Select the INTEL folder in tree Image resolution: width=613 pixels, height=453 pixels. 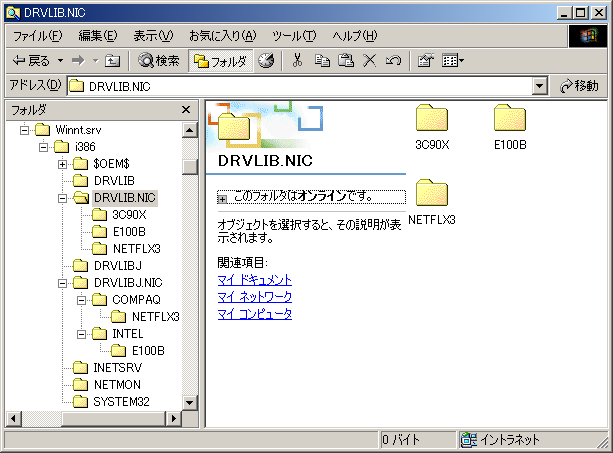(x=128, y=334)
